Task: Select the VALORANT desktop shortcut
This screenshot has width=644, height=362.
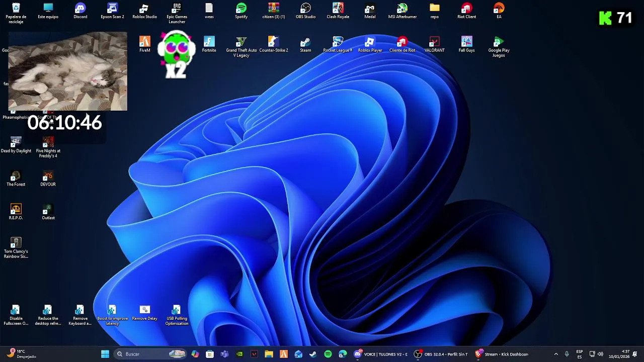Action: click(x=434, y=44)
